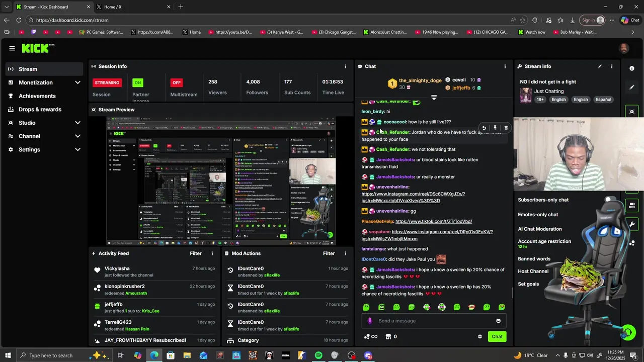Open a new browser tab
The width and height of the screenshot is (644, 362).
coord(181,7)
